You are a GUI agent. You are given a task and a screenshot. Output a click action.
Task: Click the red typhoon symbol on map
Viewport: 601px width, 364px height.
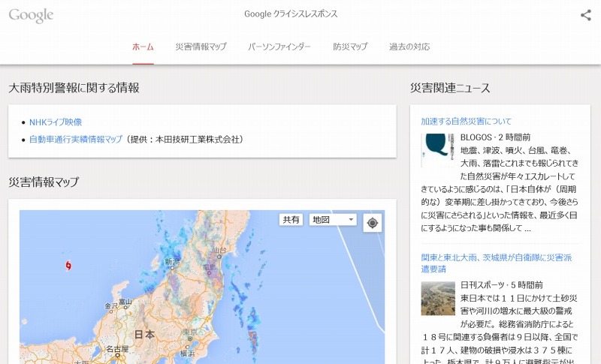click(68, 265)
